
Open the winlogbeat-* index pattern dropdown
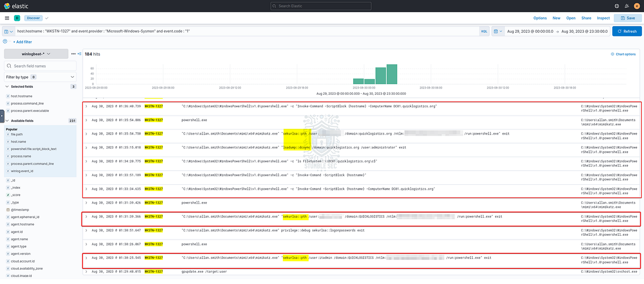click(x=36, y=54)
